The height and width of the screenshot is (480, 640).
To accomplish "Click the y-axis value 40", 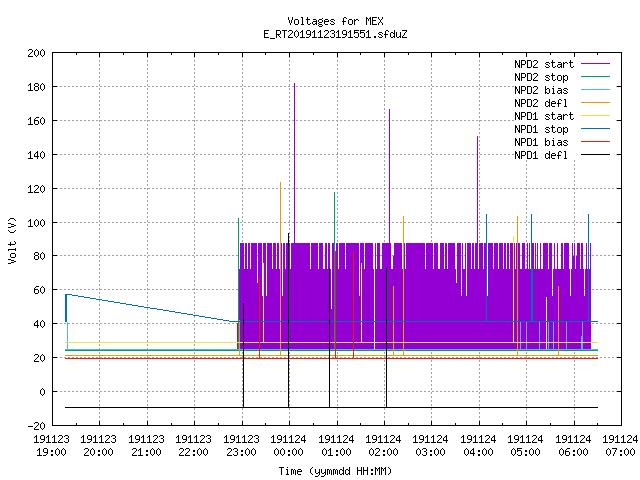I will pos(39,324).
